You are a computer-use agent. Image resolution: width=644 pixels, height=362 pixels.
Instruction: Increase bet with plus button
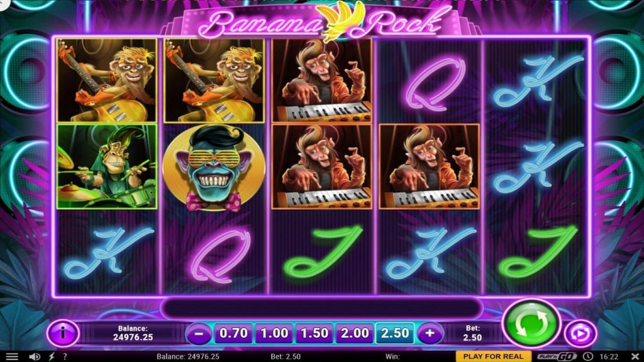[430, 333]
